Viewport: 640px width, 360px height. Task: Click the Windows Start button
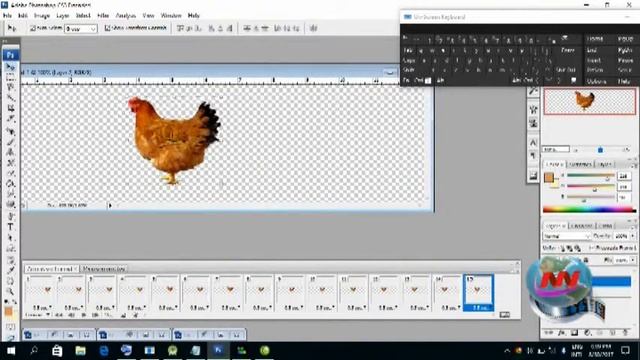pyautogui.click(x=11, y=351)
